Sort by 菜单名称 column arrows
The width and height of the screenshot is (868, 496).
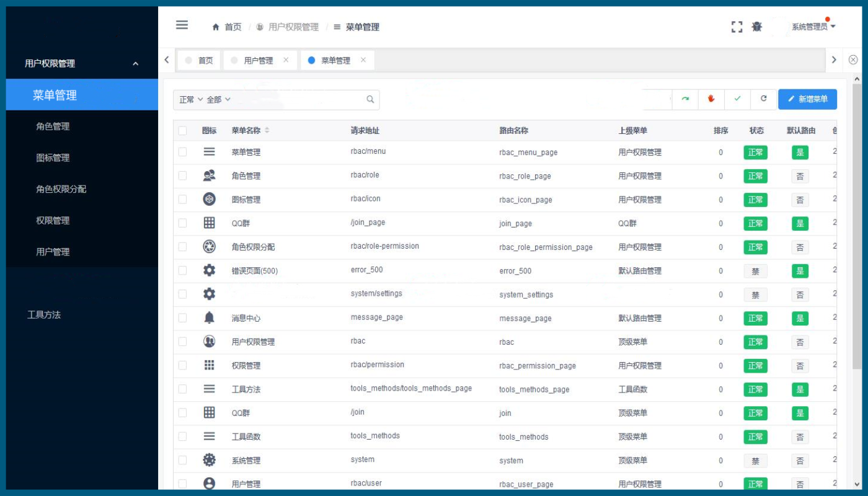point(267,131)
